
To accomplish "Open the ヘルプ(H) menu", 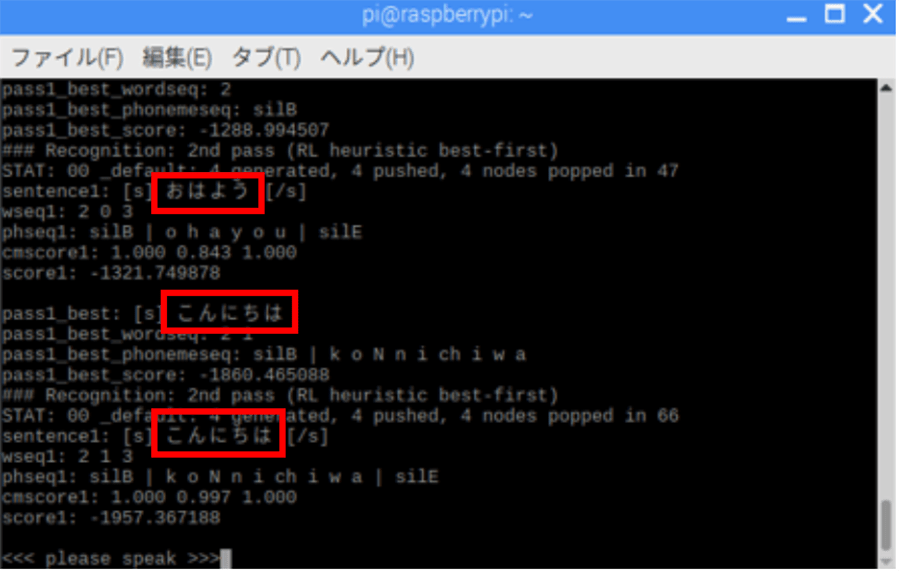I will tap(367, 57).
